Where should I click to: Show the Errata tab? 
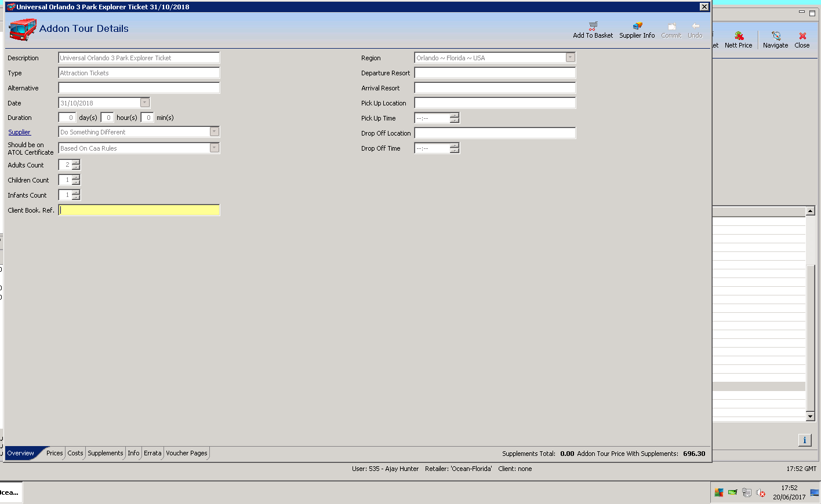152,453
